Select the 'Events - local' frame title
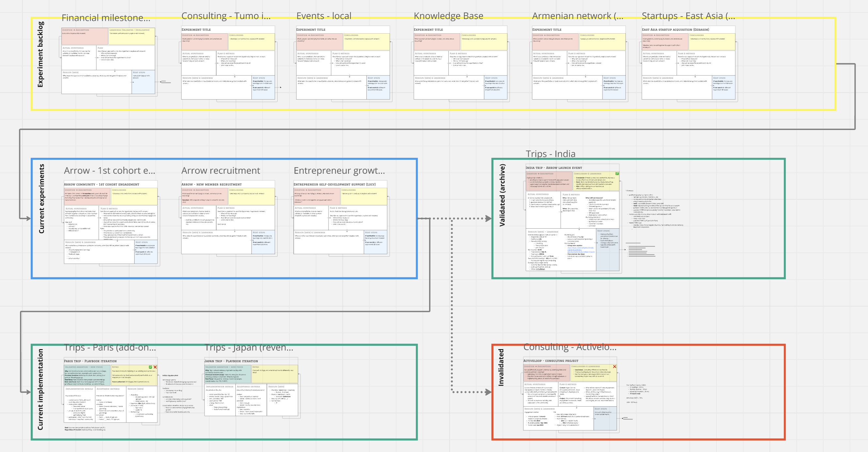 pyautogui.click(x=324, y=16)
